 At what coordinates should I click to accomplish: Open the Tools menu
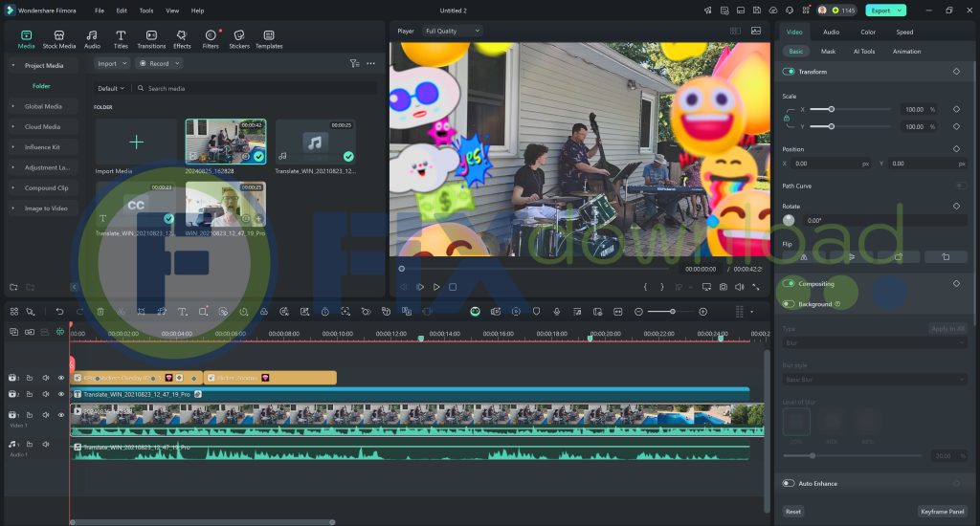(x=145, y=11)
